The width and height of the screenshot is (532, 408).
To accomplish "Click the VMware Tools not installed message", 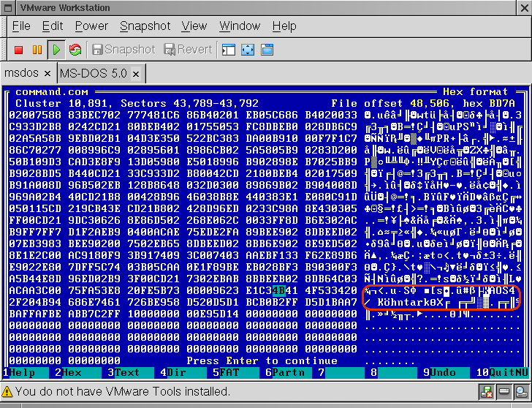I will pyautogui.click(x=123, y=392).
